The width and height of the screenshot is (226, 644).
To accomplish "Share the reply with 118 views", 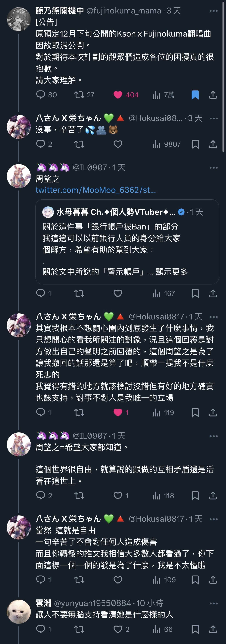I will [x=213, y=495].
